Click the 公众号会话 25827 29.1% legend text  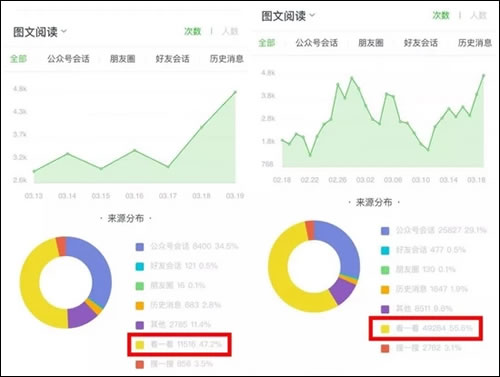click(x=441, y=230)
